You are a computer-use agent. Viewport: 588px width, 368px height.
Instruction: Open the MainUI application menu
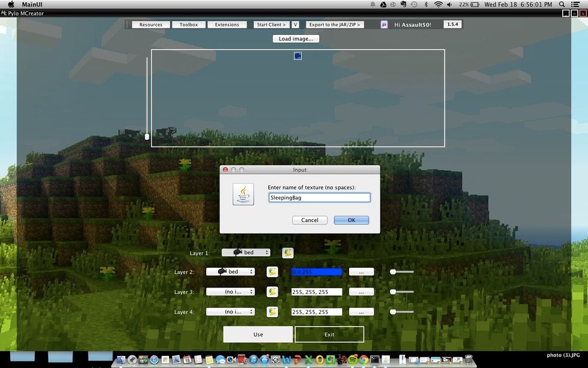pos(32,4)
